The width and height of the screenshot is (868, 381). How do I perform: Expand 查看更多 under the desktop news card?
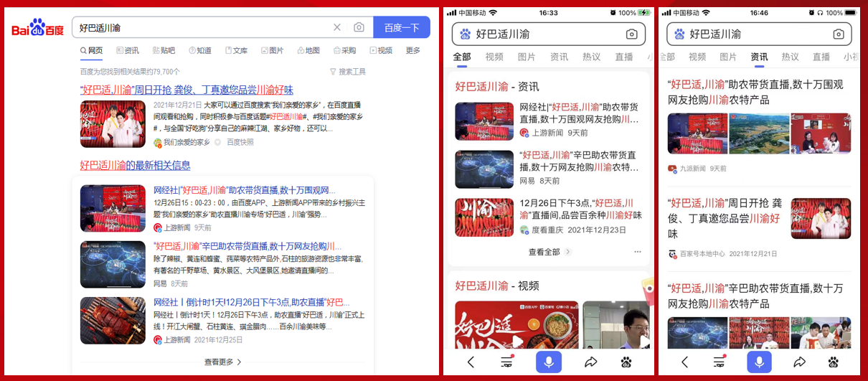coord(223,362)
